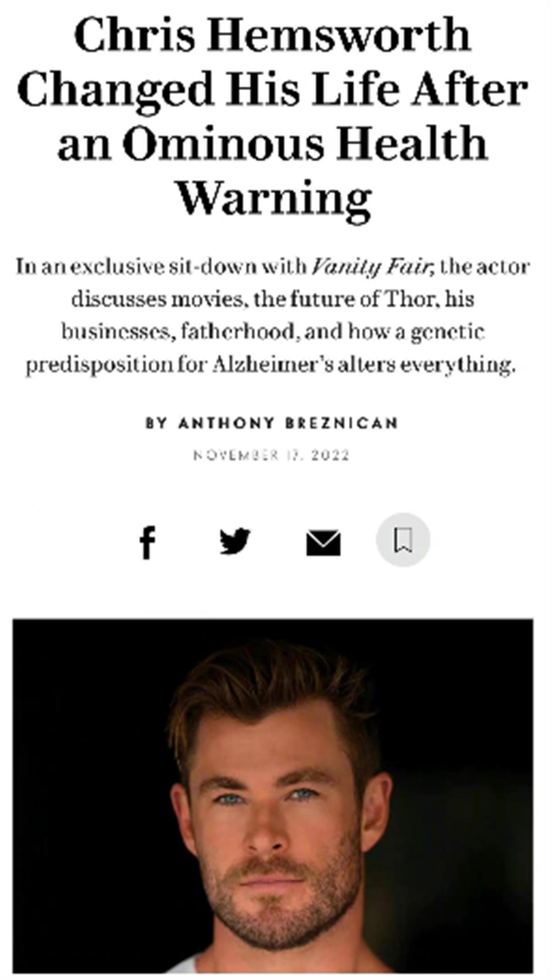Share the article on Twitter
The image size is (551, 980).
pos(235,541)
